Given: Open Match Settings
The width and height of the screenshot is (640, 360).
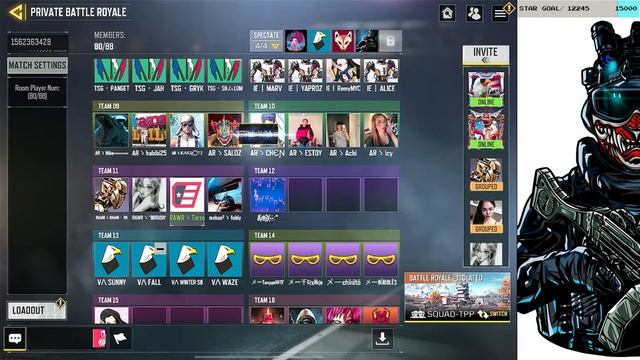Looking at the screenshot, I should [x=37, y=65].
